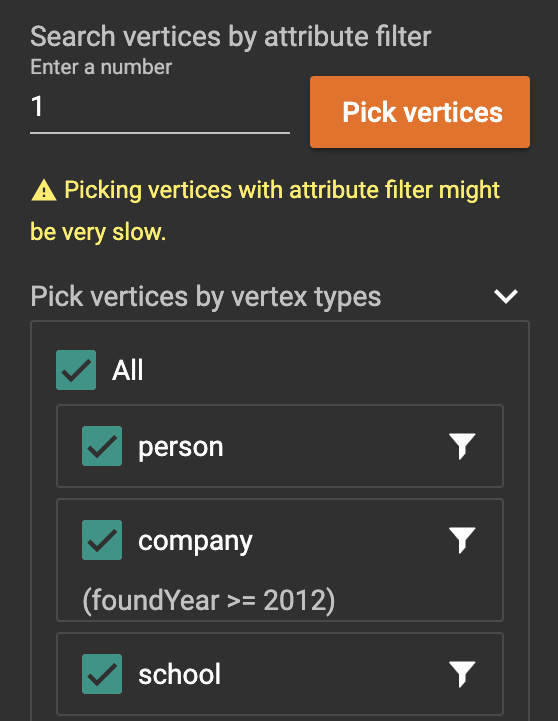Open the attribute filter for company
Image resolution: width=558 pixels, height=721 pixels.
[x=462, y=540]
